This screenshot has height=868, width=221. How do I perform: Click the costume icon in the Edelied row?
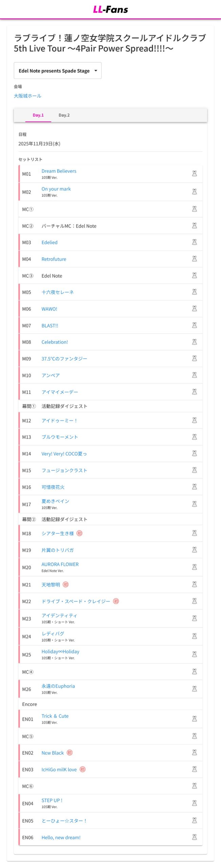point(194,242)
